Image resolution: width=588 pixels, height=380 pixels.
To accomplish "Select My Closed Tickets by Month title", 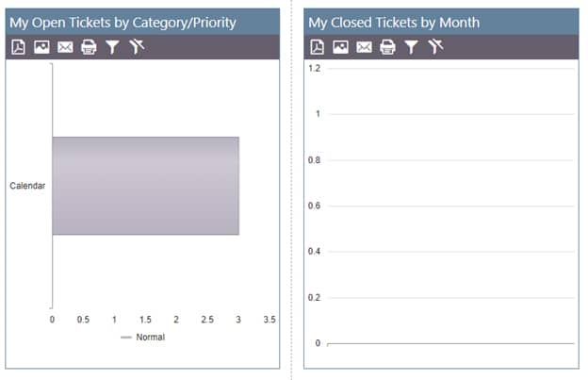I will click(394, 23).
